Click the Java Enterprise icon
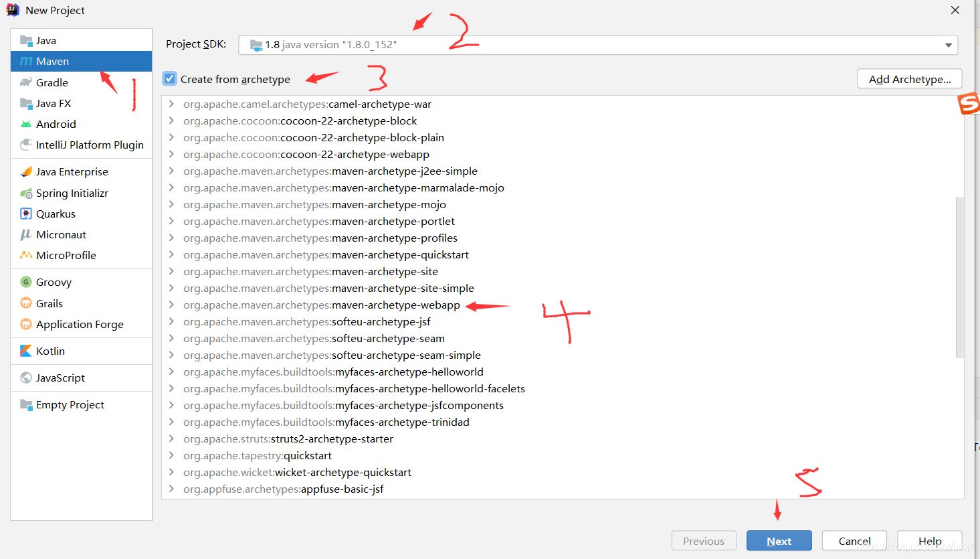This screenshot has height=559, width=980. tap(26, 171)
